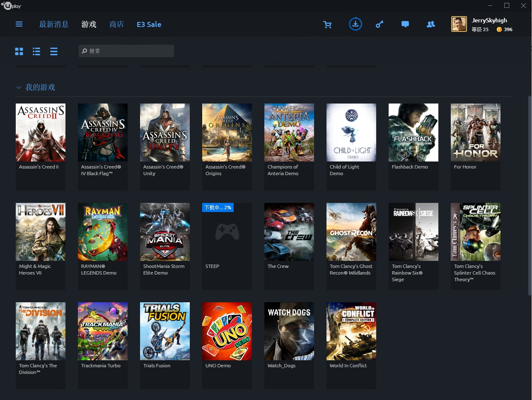This screenshot has height=400, width=532.
Task: Close the Uplay window
Action: (x=523, y=6)
